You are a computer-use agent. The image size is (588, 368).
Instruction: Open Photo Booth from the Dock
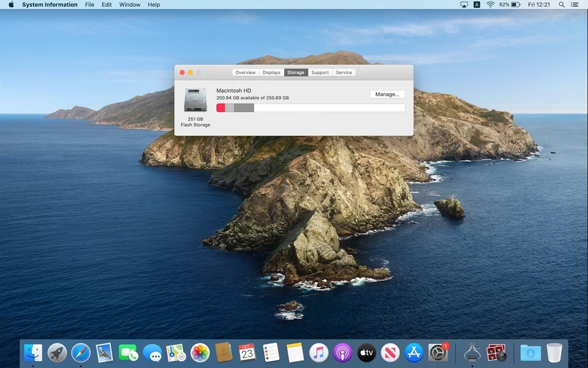coord(496,353)
